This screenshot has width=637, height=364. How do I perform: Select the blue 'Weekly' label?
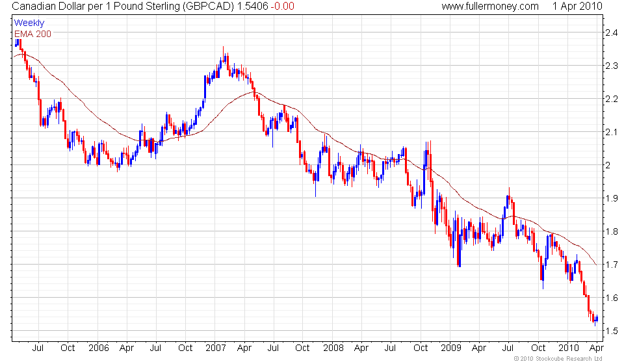pos(29,23)
